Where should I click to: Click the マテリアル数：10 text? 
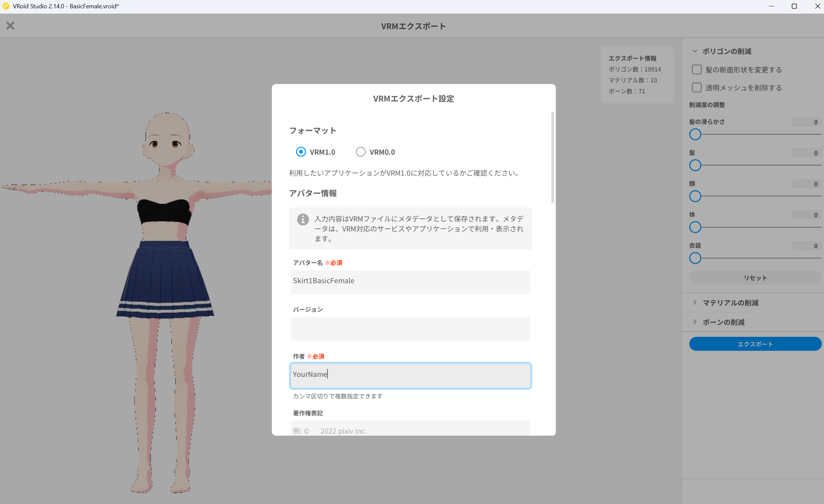632,80
